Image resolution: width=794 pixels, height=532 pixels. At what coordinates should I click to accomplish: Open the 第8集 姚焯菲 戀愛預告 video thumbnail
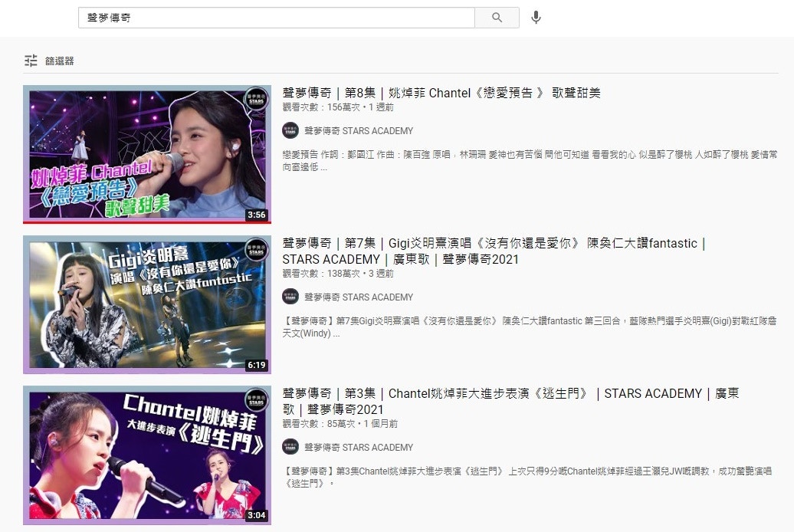click(146, 153)
